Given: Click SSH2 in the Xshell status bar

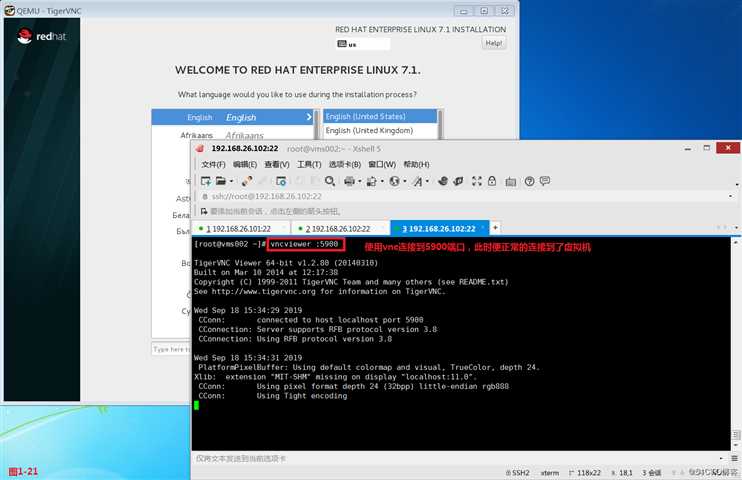Looking at the screenshot, I should [x=518, y=472].
